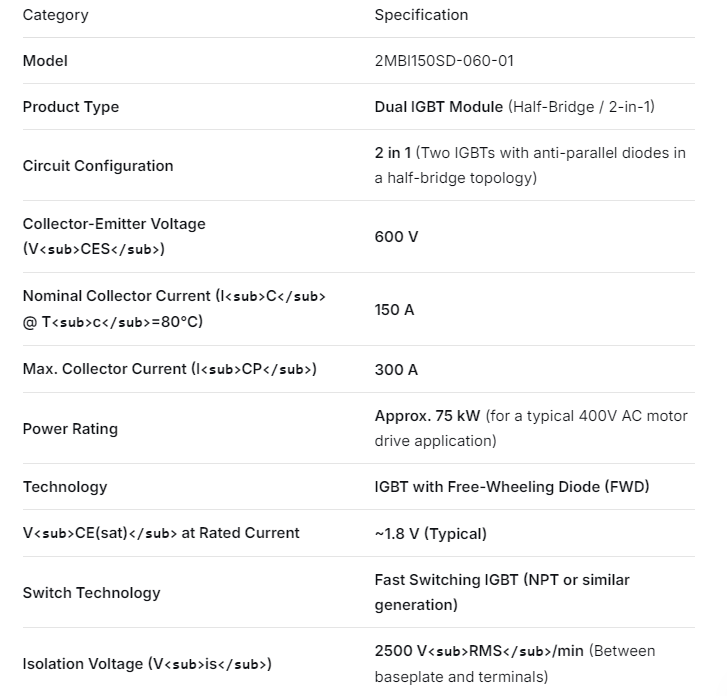The height and width of the screenshot is (696, 727).
Task: Click the Switch Technology label
Action: 91,593
